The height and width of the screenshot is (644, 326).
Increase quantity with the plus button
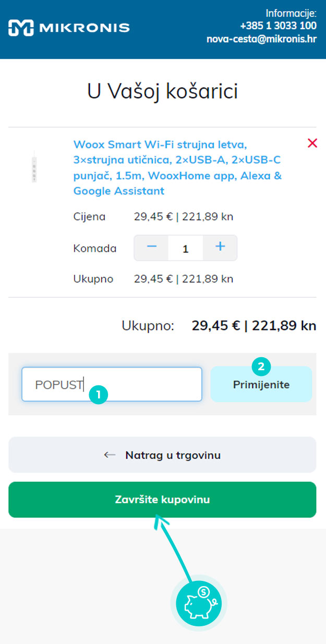[220, 248]
